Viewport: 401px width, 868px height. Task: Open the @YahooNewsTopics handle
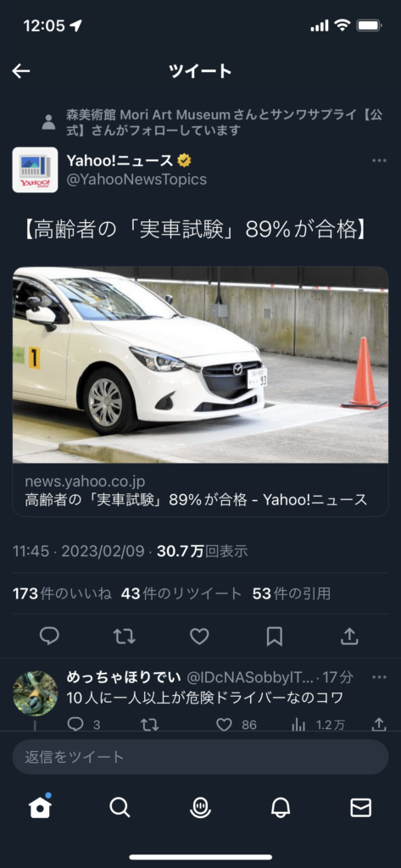click(136, 180)
